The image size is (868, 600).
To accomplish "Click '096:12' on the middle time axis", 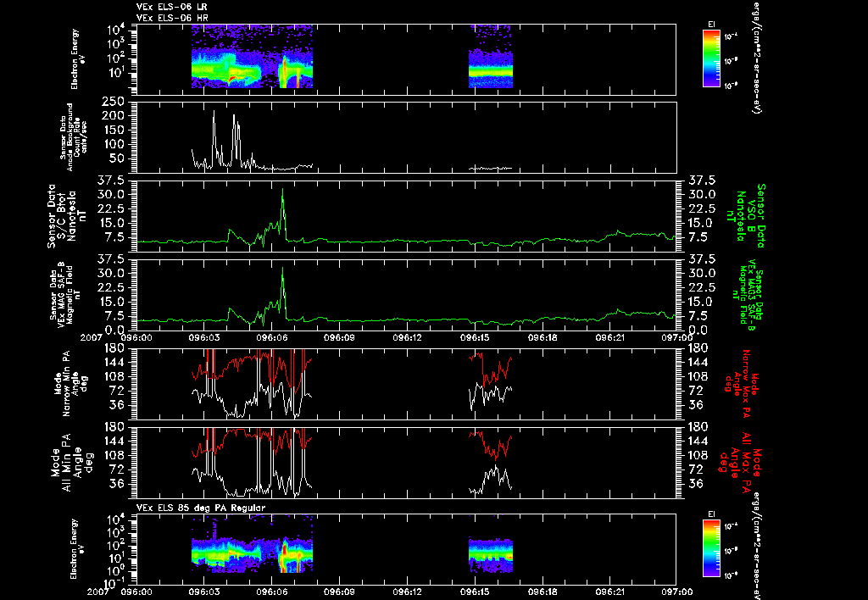I will (x=406, y=337).
